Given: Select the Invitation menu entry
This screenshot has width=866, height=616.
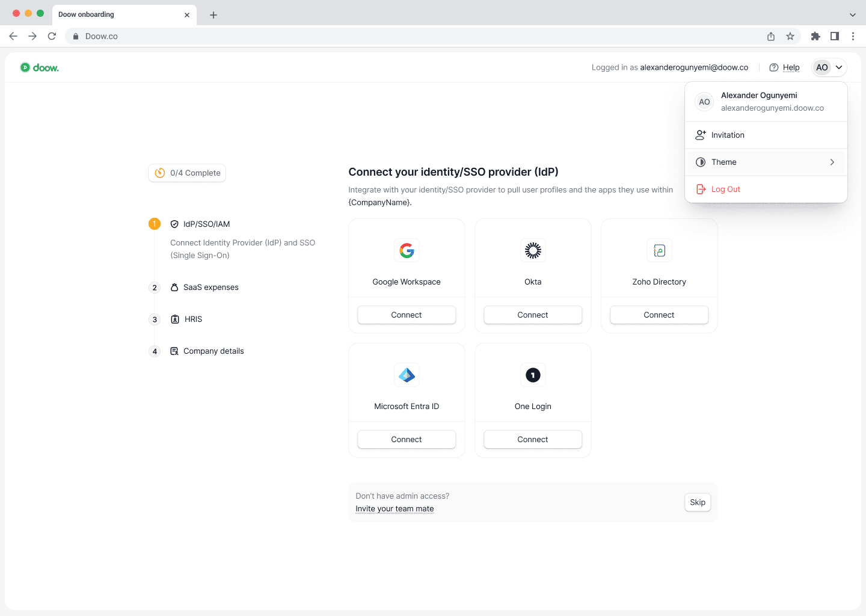Looking at the screenshot, I should click(766, 135).
